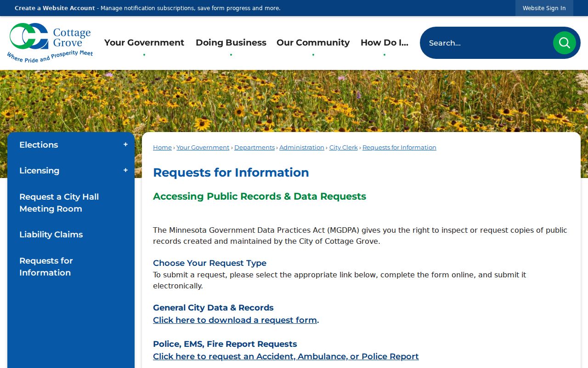
Task: Open Liability Claims sidebar link
Action: point(51,235)
